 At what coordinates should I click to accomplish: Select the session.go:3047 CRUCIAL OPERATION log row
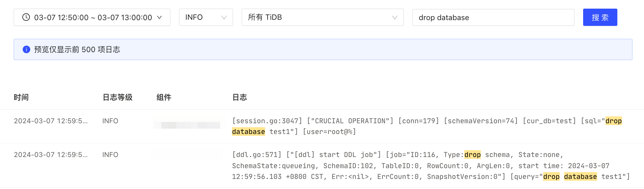tap(322, 126)
